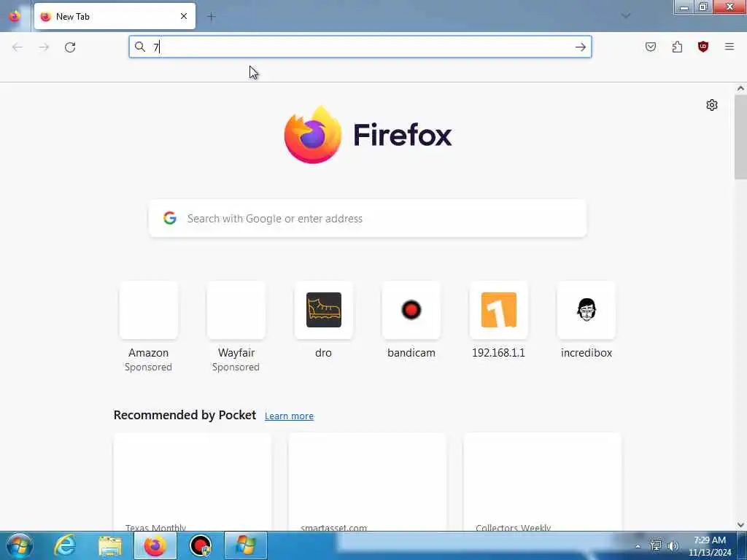747x560 pixels.
Task: Close the New Tab tab
Action: (184, 16)
